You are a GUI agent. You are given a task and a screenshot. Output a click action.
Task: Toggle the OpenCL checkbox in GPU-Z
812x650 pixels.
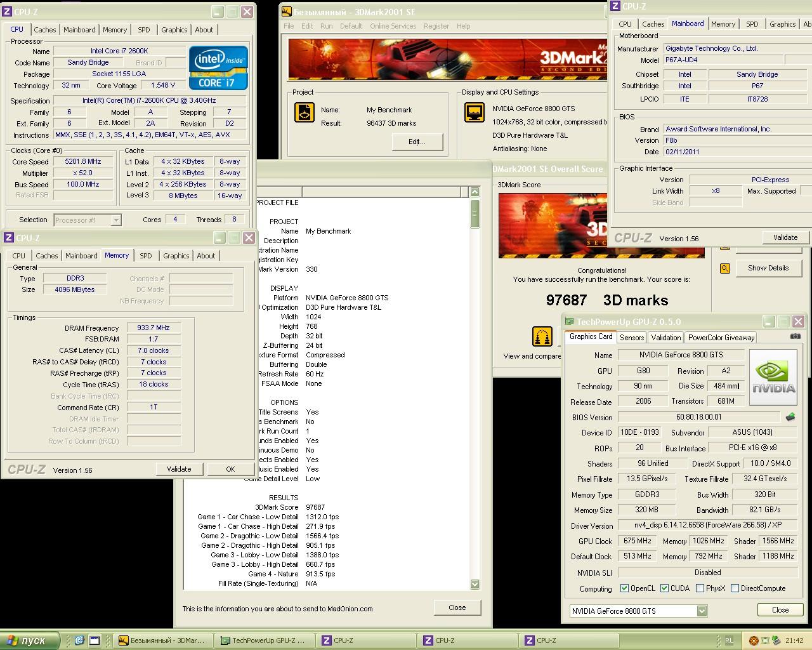(x=624, y=588)
